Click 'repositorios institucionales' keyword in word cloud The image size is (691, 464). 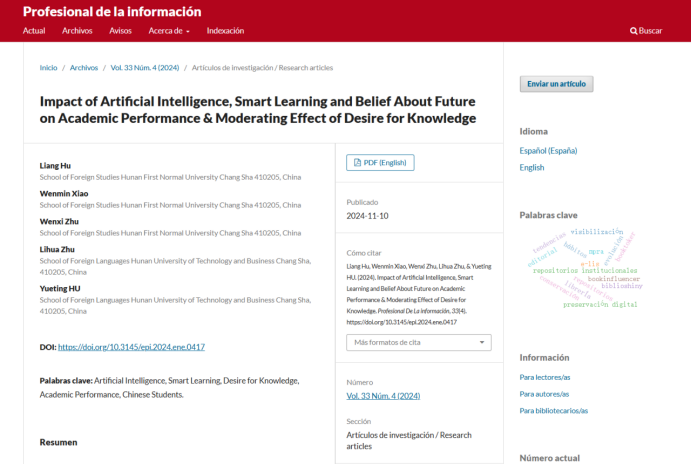(585, 271)
